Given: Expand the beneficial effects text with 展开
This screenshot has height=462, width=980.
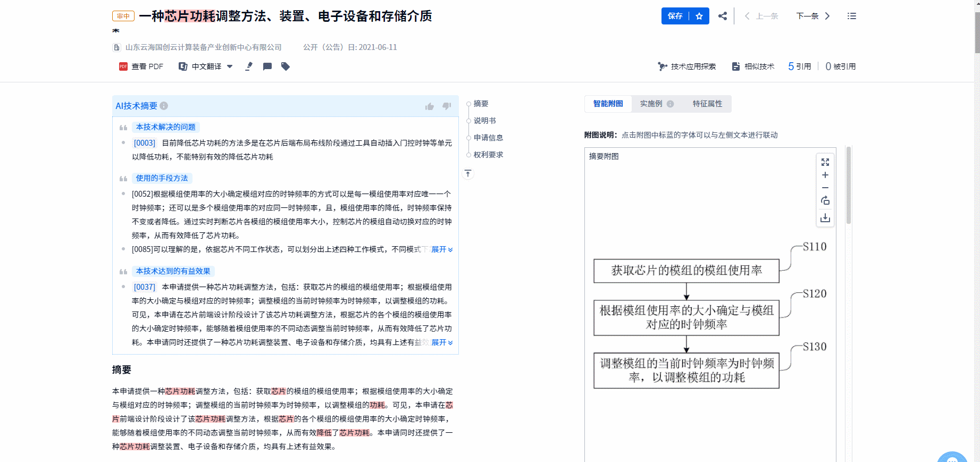Looking at the screenshot, I should point(442,342).
